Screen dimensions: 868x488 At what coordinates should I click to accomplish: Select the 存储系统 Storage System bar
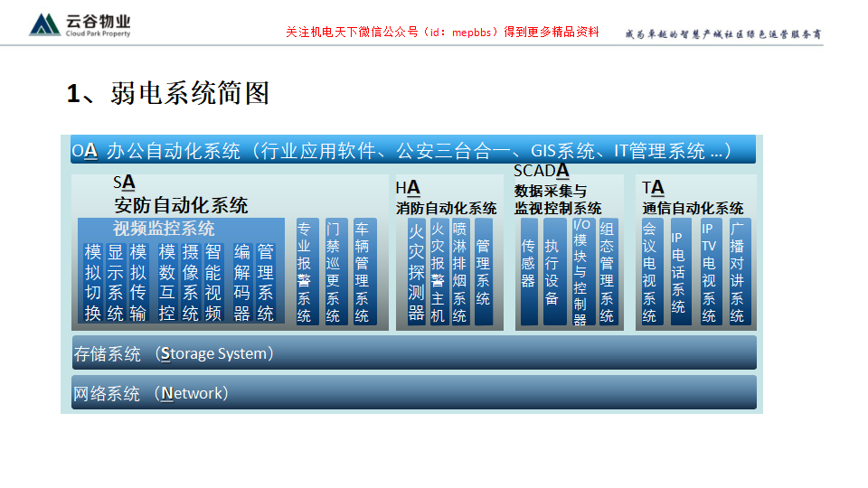tap(413, 353)
